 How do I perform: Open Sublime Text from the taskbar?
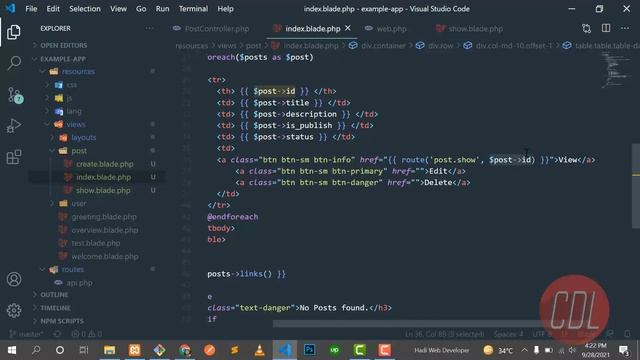234,350
